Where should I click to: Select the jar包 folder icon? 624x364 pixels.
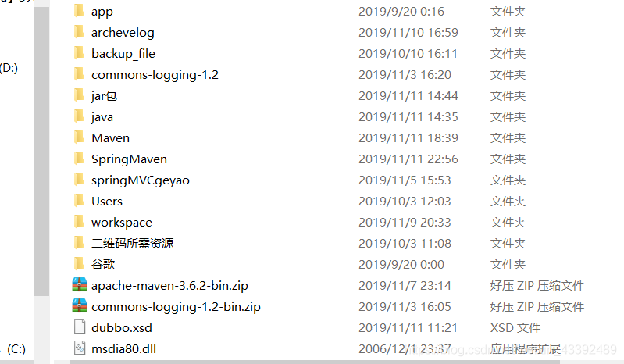pyautogui.click(x=79, y=95)
